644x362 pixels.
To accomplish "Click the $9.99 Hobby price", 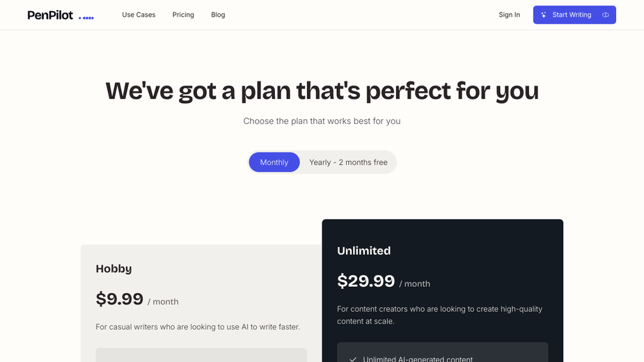I will [120, 299].
